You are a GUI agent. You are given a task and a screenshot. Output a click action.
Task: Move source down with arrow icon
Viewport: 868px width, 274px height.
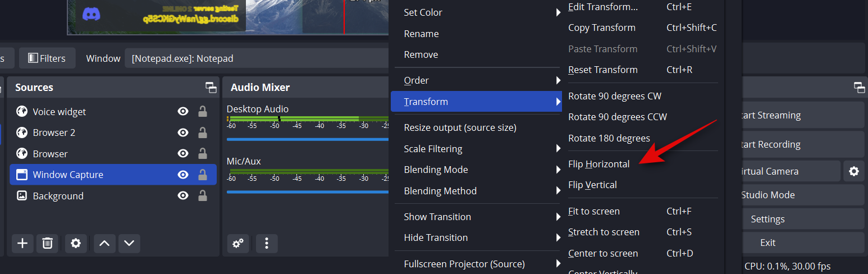coord(129,243)
